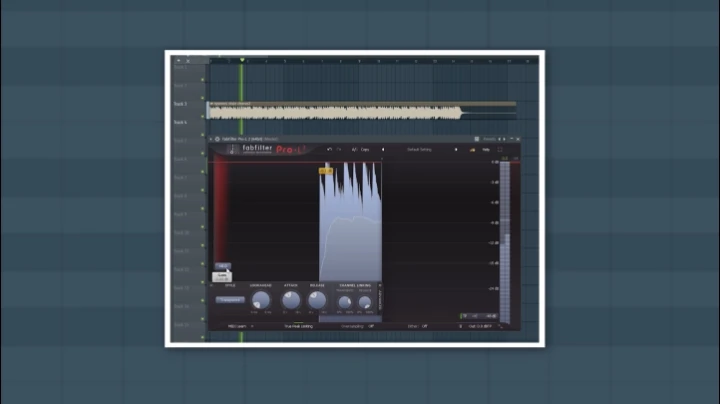The image size is (720, 404).
Task: Click the redo arrow in FabFilter Pro-L
Action: coord(339,150)
